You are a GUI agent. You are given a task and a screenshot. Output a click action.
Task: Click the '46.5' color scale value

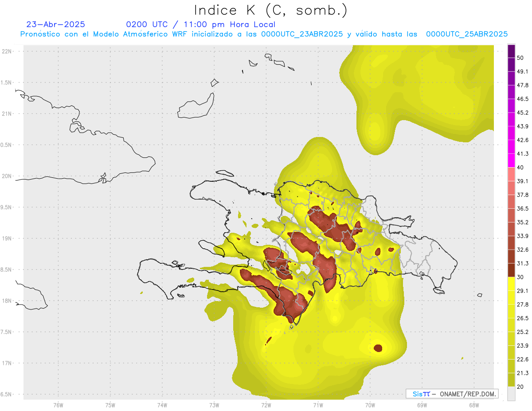[x=523, y=99]
